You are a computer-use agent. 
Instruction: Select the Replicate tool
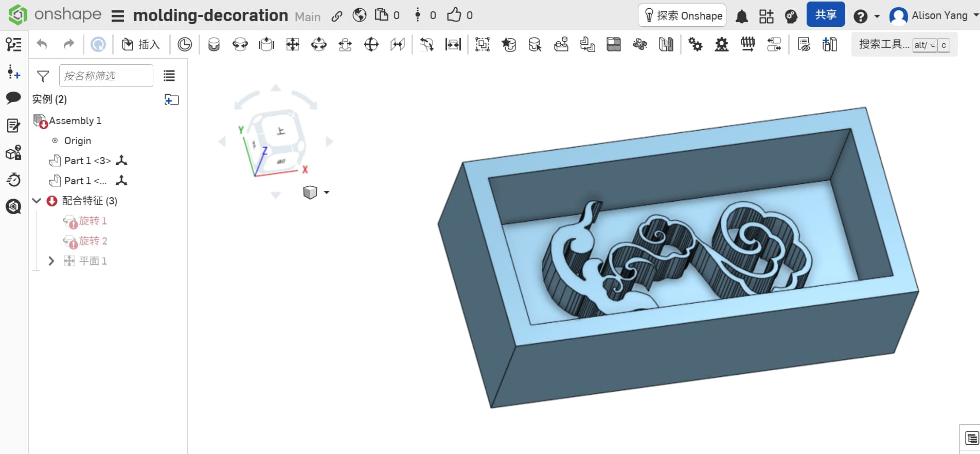(561, 45)
